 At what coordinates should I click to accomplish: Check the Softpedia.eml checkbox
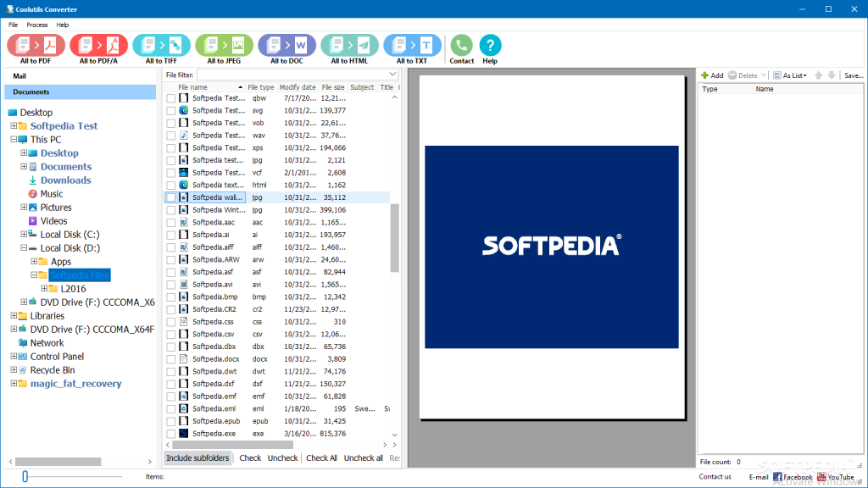pyautogui.click(x=171, y=409)
